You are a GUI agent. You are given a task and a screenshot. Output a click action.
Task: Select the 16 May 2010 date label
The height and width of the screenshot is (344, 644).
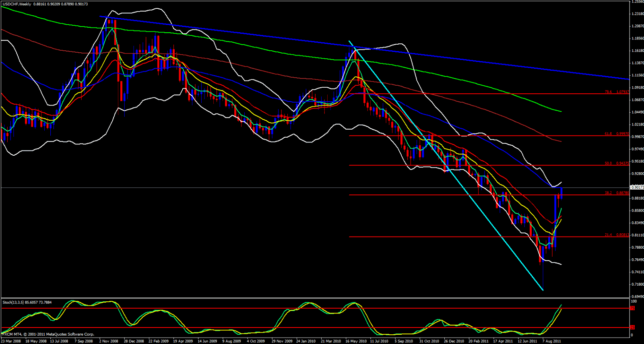356,341
